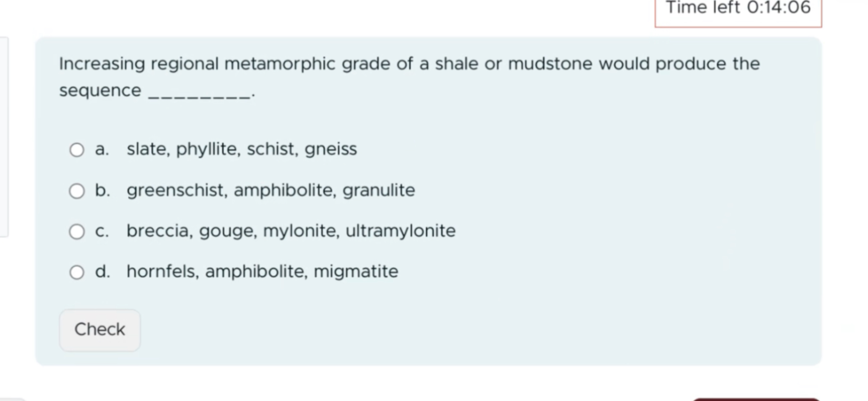868x401 pixels.
Task: Click the Check button
Action: click(100, 329)
